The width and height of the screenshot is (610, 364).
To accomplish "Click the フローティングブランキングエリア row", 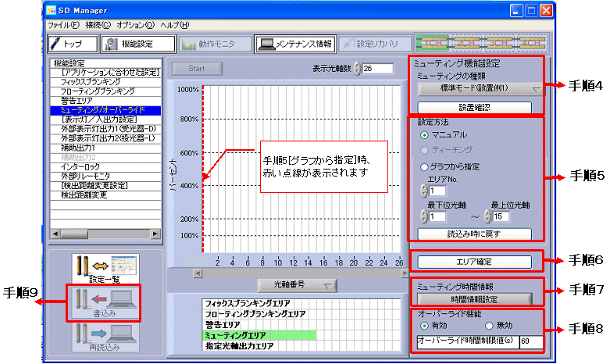I will (301, 314).
